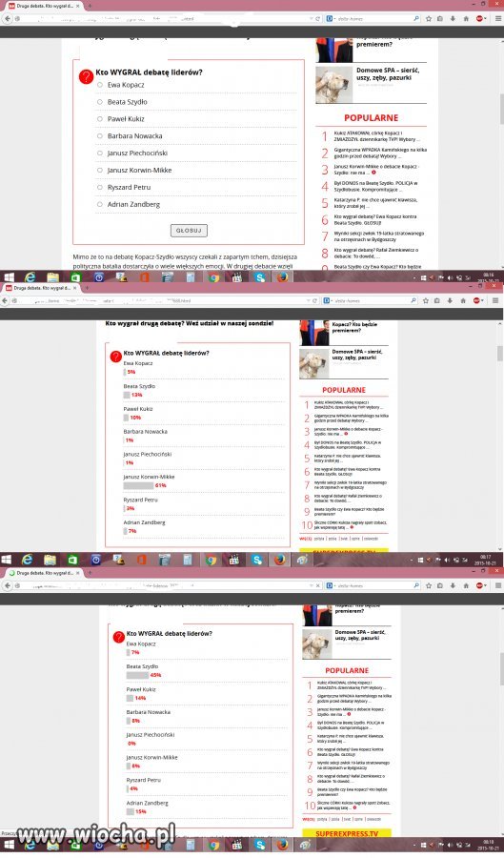Launch Skype from the uppermost taskbar
The image size is (504, 858).
pyautogui.click(x=260, y=277)
